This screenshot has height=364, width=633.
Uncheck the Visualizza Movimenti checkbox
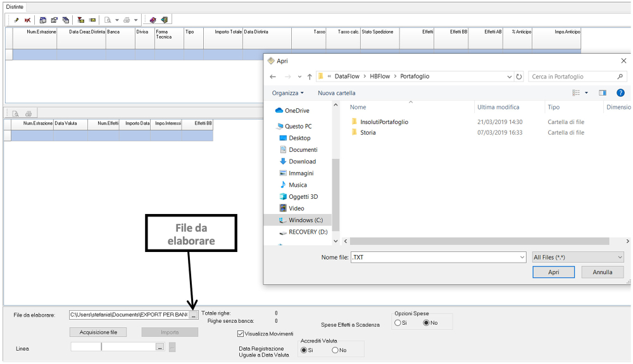tap(241, 334)
